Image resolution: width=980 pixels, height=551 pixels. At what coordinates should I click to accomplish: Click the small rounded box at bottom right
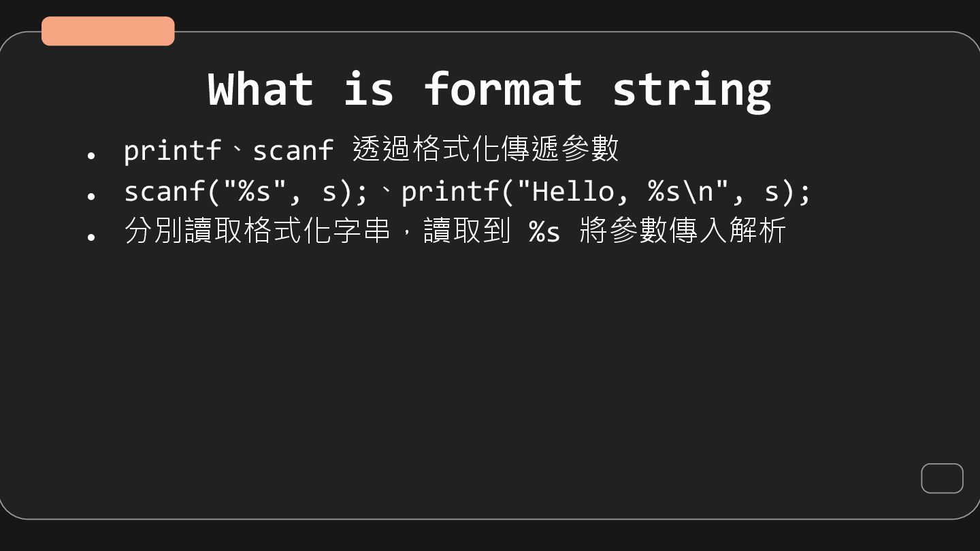[942, 478]
